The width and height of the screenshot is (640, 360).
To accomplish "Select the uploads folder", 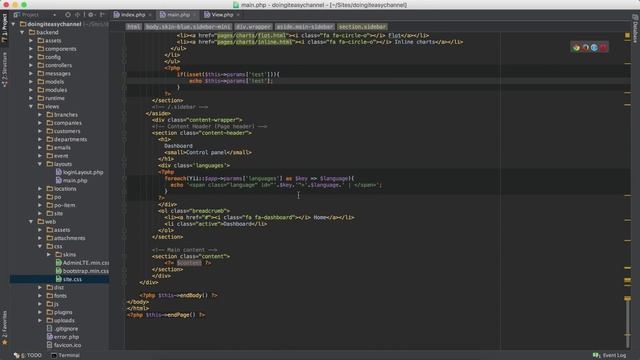I will pos(64,320).
